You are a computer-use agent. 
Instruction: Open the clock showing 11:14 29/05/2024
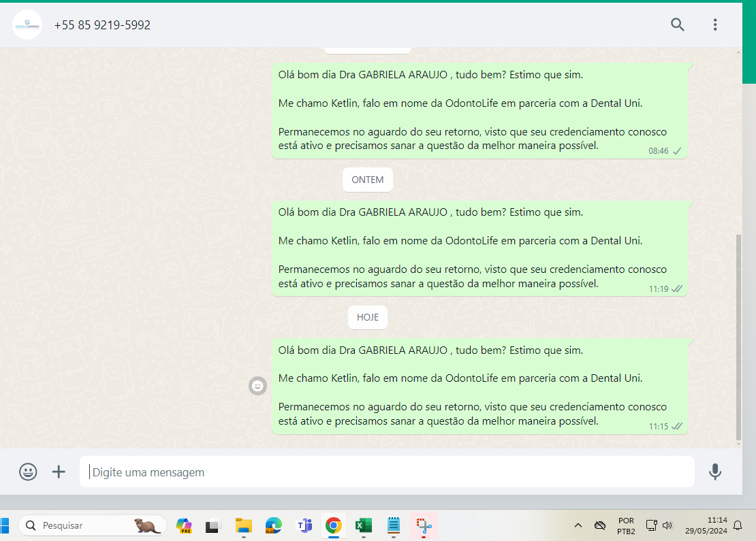706,525
